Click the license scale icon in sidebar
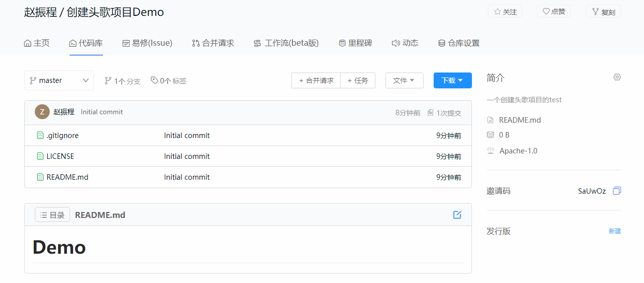Screen dimensions: 644x283 pos(490,151)
